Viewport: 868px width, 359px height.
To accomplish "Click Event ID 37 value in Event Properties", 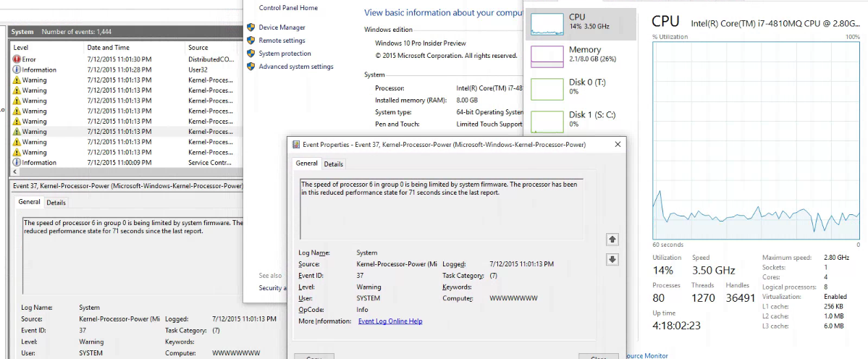I will pos(361,276).
